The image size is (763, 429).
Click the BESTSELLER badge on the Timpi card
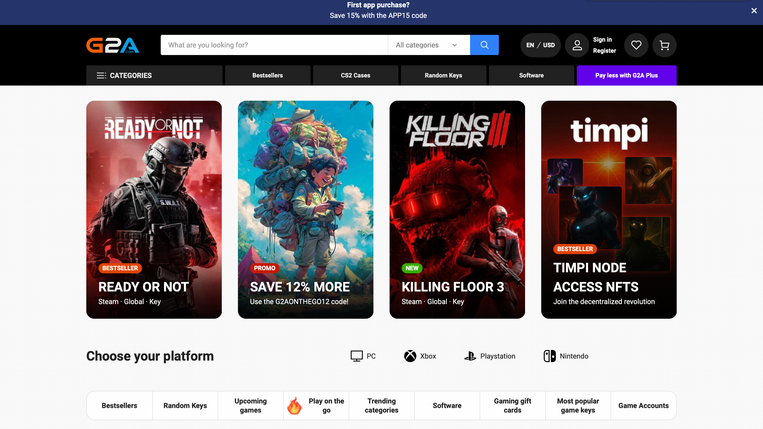[575, 249]
